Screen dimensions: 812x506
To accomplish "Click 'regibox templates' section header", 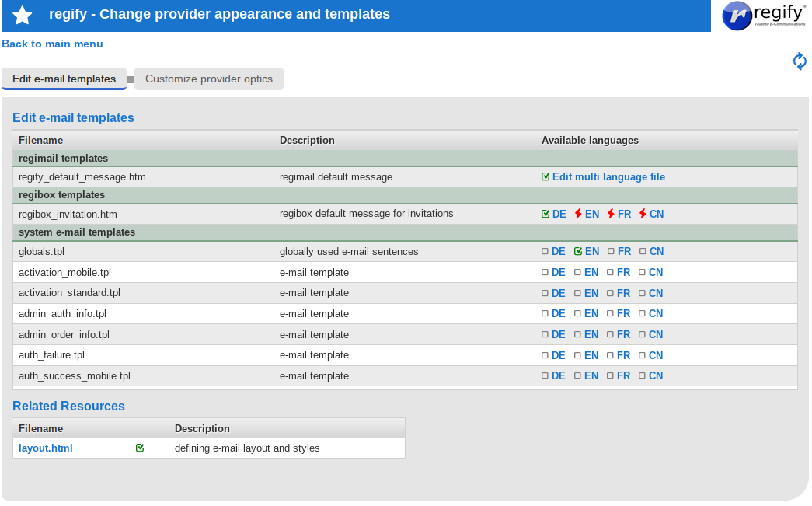I will pos(61,195).
